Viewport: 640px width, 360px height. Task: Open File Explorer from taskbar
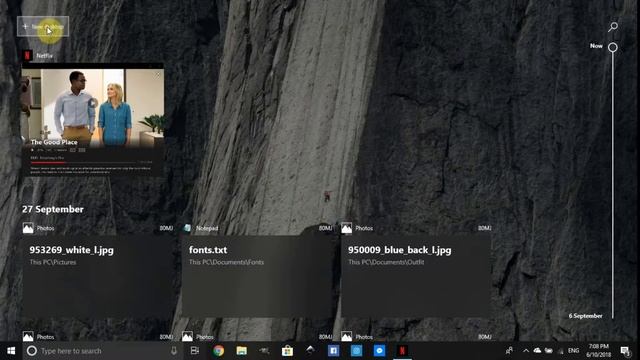click(242, 351)
